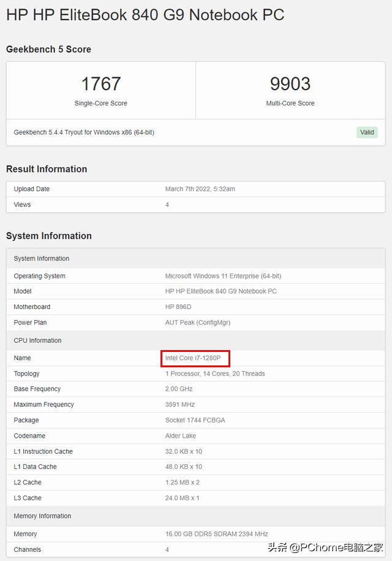Click the 1767 single-core score
This screenshot has height=561, width=392.
click(x=101, y=84)
